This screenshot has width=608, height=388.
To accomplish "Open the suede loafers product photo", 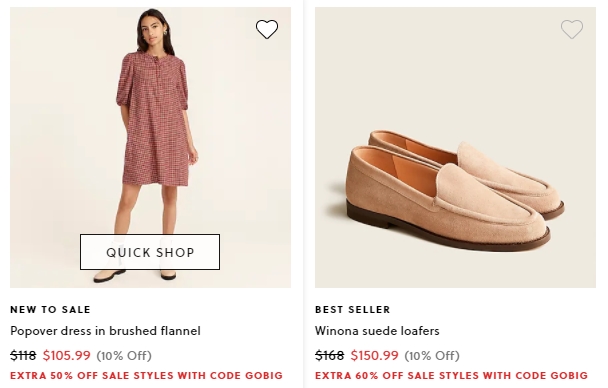I will [x=455, y=147].
